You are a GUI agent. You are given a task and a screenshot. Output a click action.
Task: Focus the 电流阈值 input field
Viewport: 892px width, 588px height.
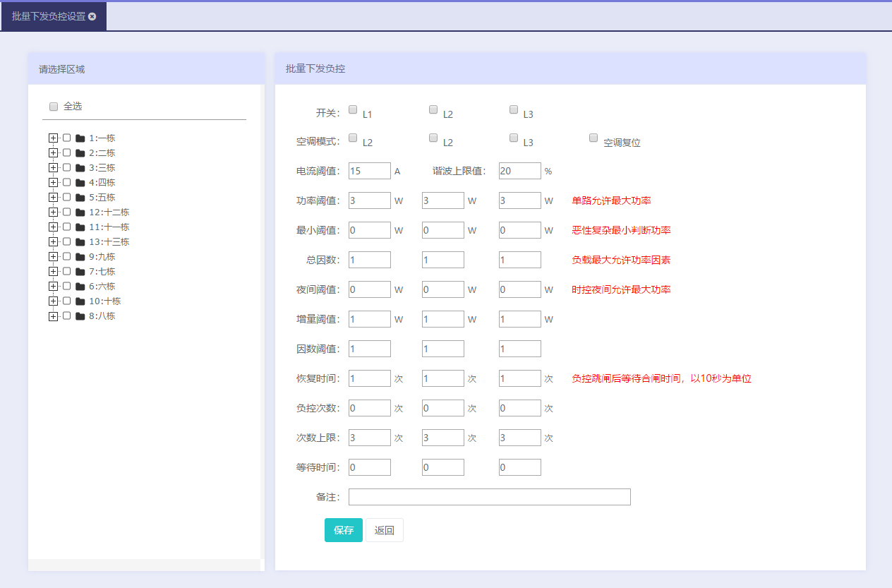pyautogui.click(x=369, y=171)
